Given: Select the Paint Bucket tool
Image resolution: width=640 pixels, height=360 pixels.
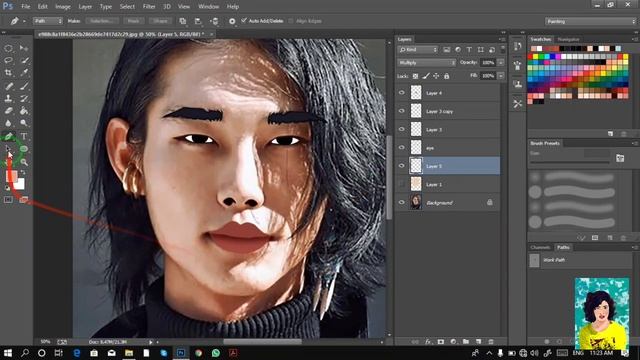Looking at the screenshot, I should point(24,111).
